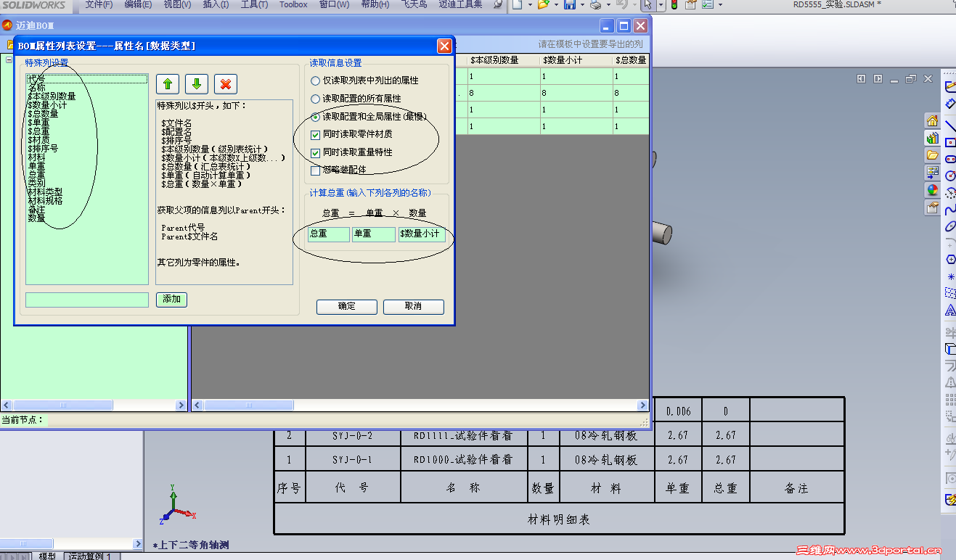The height and width of the screenshot is (560, 956).
Task: Open the Appearances color ball tab
Action: [932, 190]
